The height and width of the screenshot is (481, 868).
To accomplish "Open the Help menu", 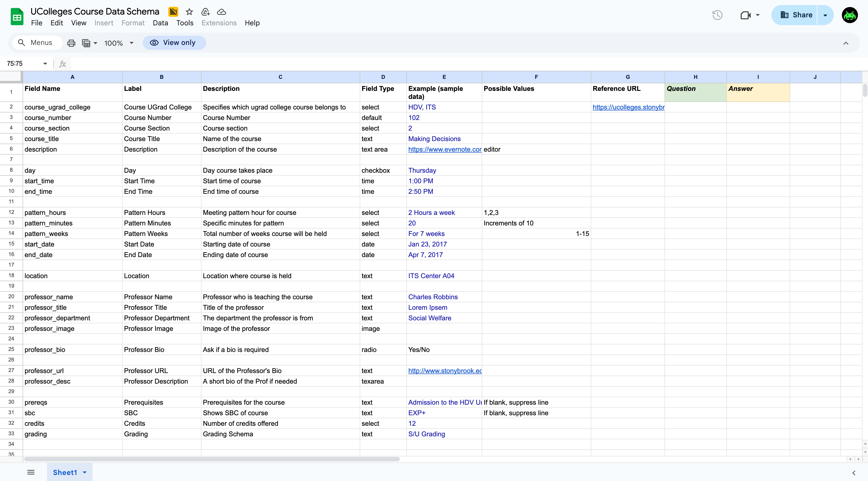I will tap(252, 23).
